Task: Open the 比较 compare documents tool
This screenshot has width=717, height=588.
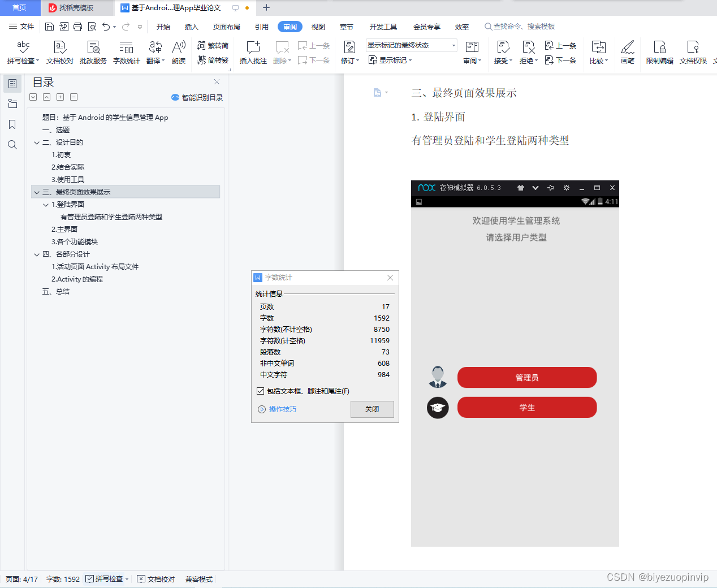Action: (599, 52)
